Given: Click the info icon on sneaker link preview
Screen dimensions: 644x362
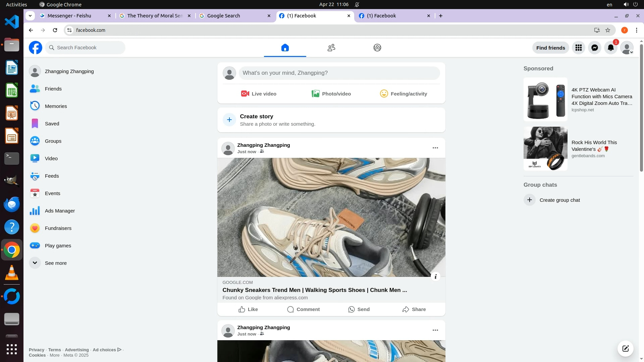Looking at the screenshot, I should [x=435, y=277].
